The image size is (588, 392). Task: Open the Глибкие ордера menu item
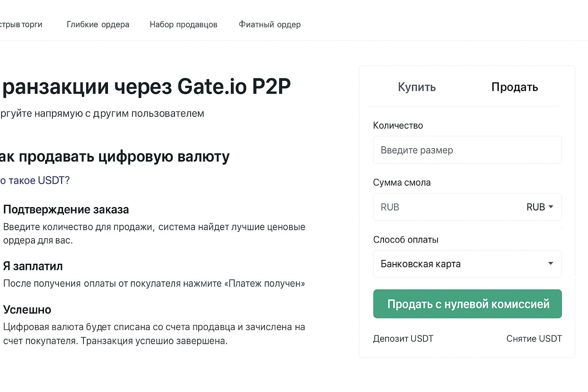(98, 24)
